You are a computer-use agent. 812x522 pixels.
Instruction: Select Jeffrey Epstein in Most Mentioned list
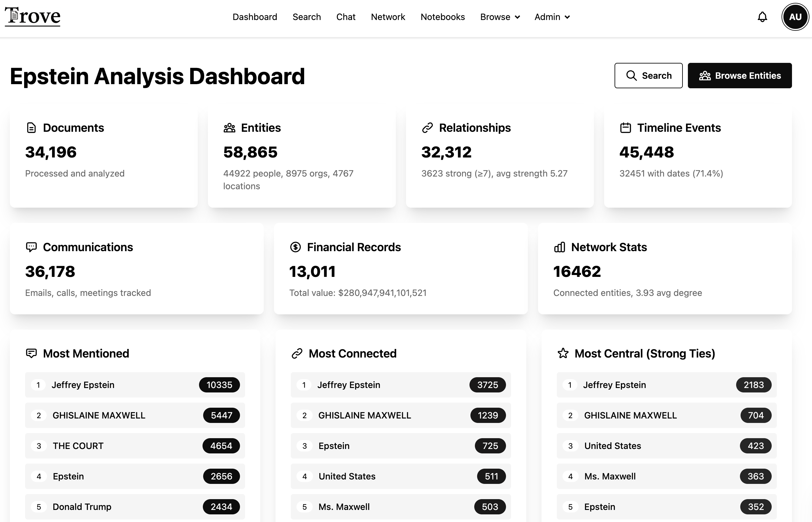[135, 385]
